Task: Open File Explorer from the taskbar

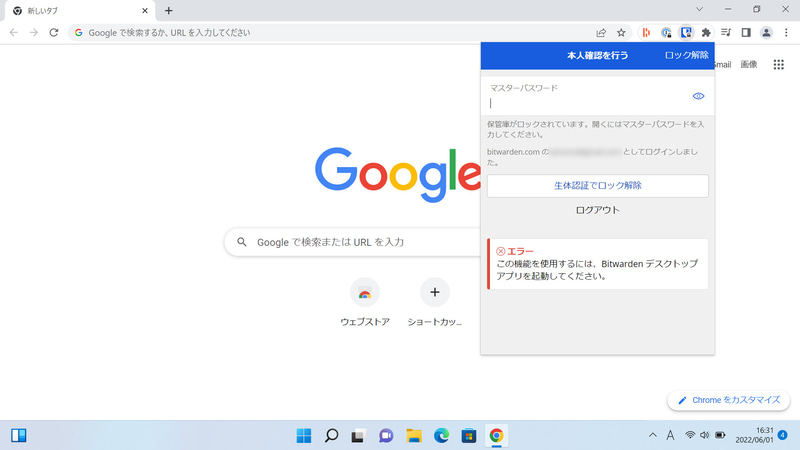Action: click(x=414, y=435)
